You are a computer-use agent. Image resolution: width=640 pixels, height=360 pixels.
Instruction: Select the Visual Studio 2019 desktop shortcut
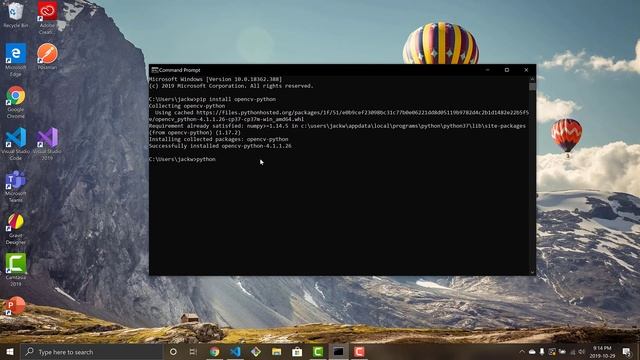tap(47, 144)
